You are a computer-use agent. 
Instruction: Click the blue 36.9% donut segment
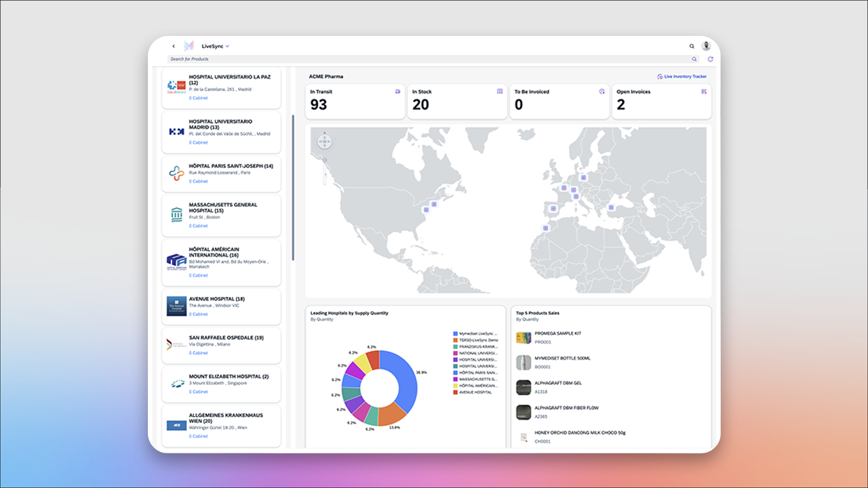pyautogui.click(x=406, y=376)
